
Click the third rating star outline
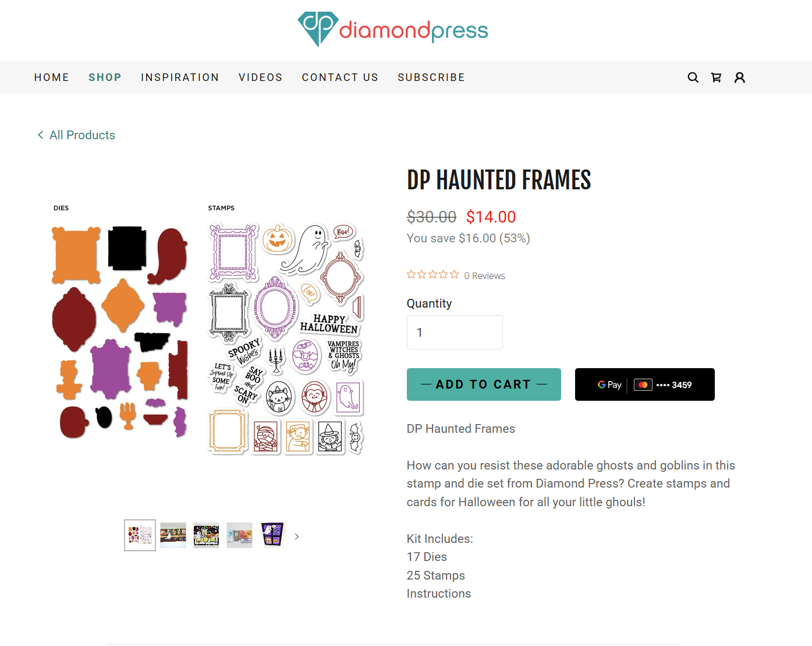tap(432, 274)
